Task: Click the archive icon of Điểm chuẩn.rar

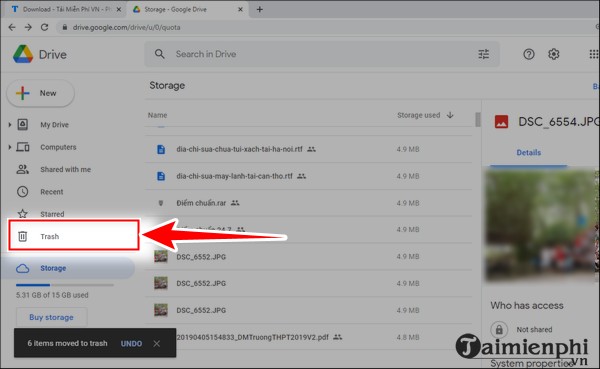Action: [161, 203]
